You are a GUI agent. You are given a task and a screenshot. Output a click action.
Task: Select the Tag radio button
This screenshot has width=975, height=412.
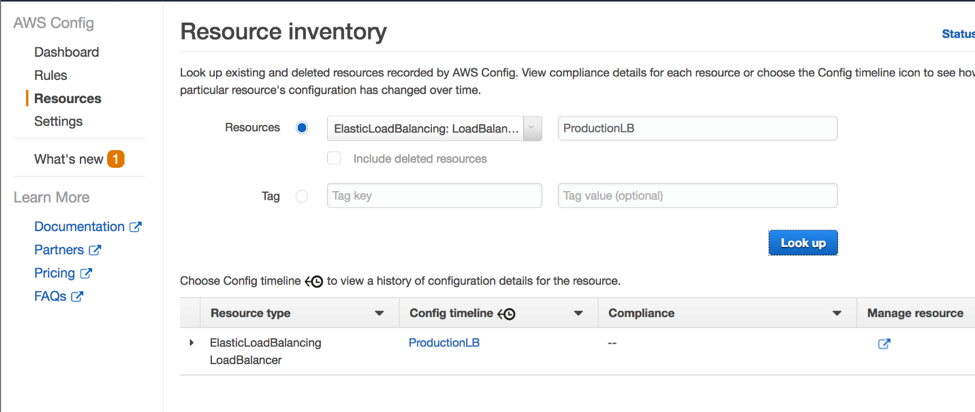[x=302, y=196]
